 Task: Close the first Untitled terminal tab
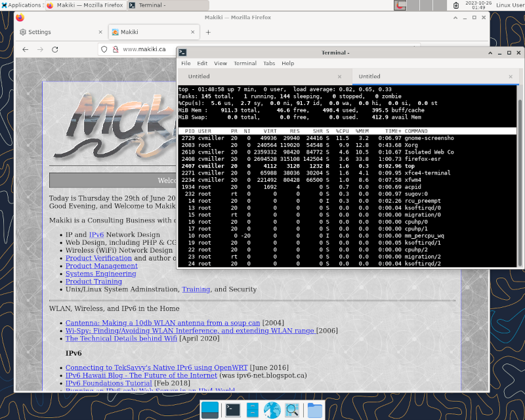coord(339,77)
